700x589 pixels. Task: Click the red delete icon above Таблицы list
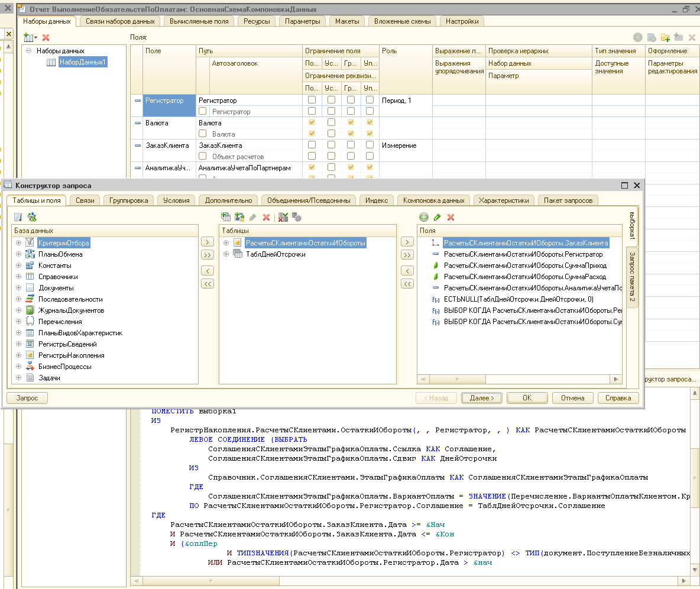point(266,218)
